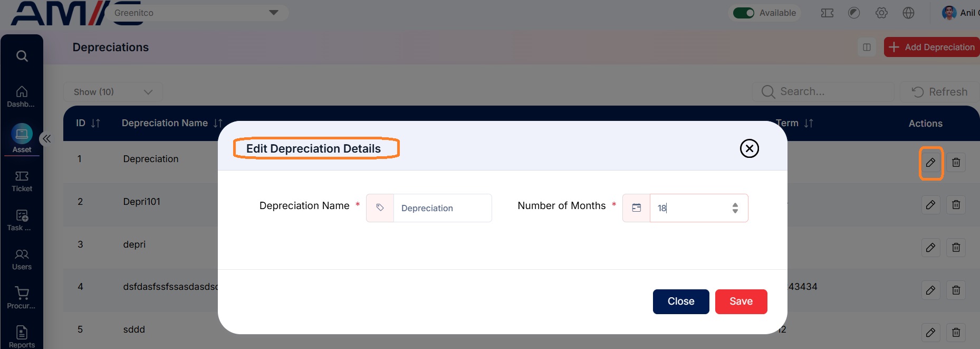Click the Depreciation Name input field
The width and height of the screenshot is (980, 349).
(442, 208)
